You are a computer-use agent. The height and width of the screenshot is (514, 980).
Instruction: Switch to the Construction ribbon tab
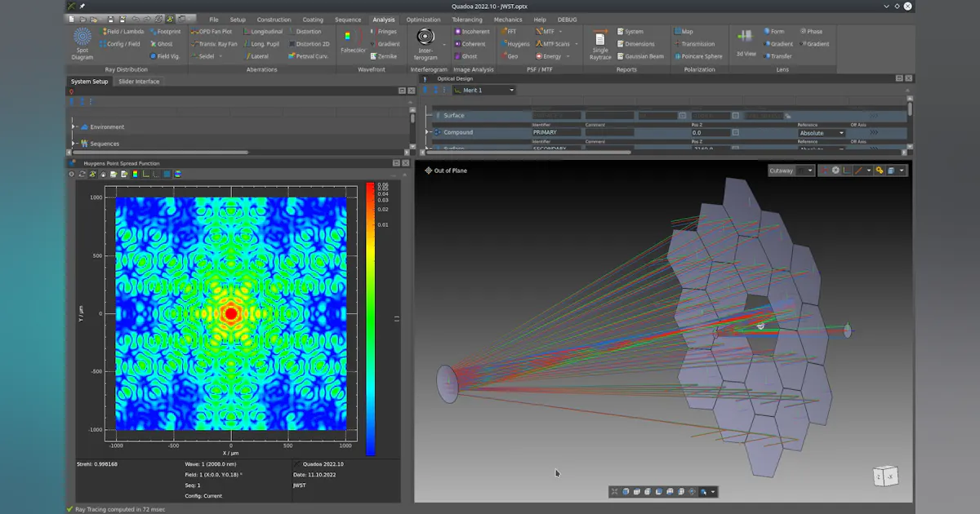point(274,19)
